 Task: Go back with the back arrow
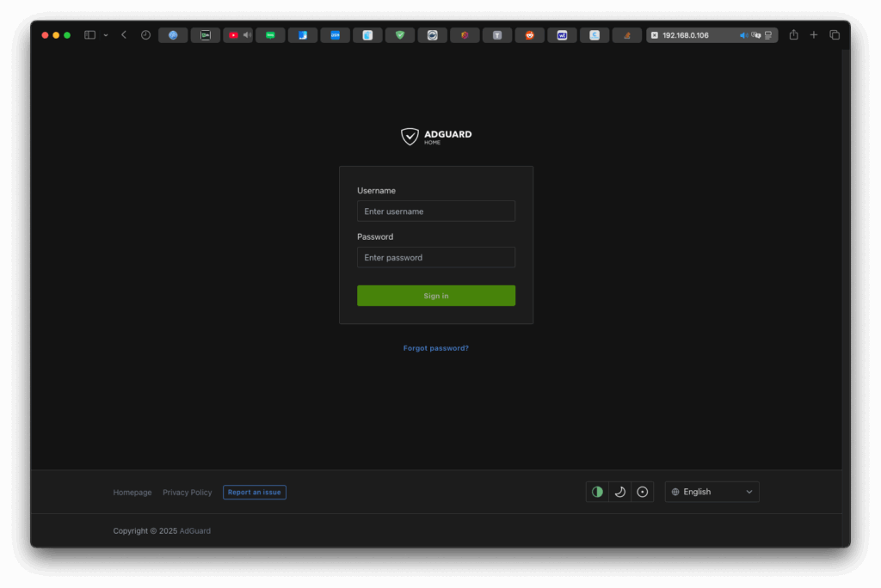[124, 35]
